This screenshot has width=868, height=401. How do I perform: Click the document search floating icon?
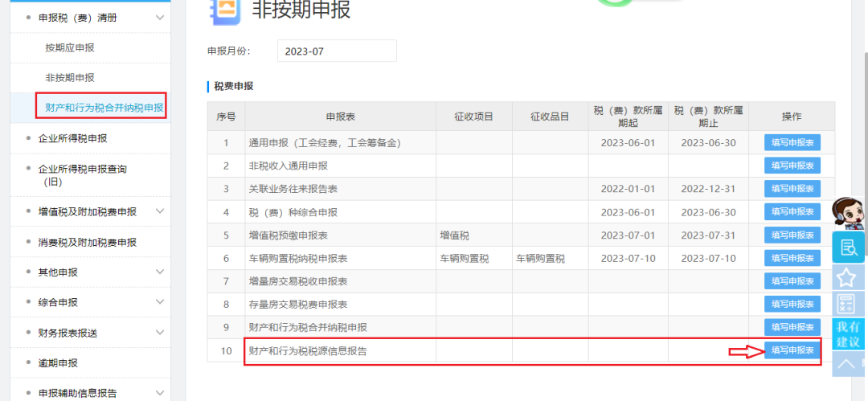pyautogui.click(x=849, y=247)
